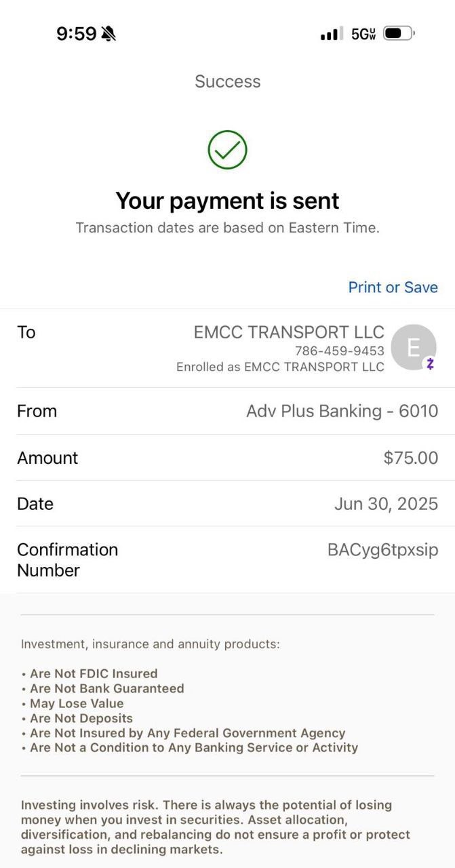Select the Adv Plus Banking - 6010 account
Image resolution: width=455 pixels, height=868 pixels.
(342, 411)
